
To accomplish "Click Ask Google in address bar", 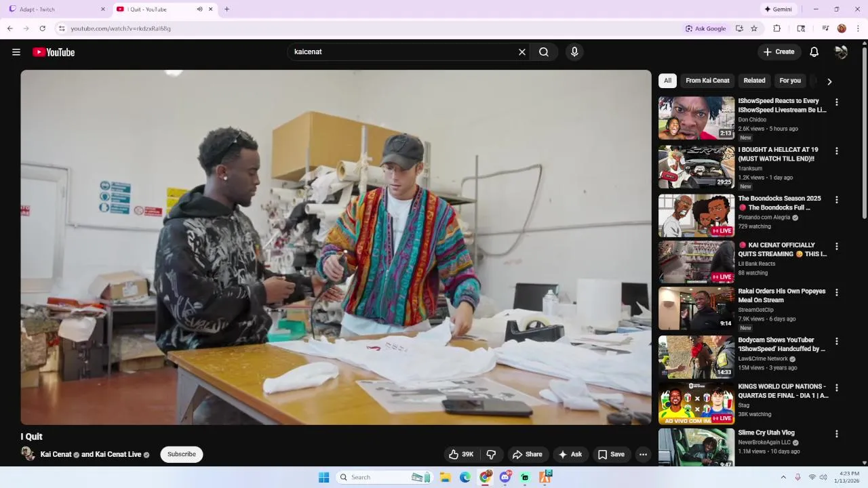I will [706, 28].
